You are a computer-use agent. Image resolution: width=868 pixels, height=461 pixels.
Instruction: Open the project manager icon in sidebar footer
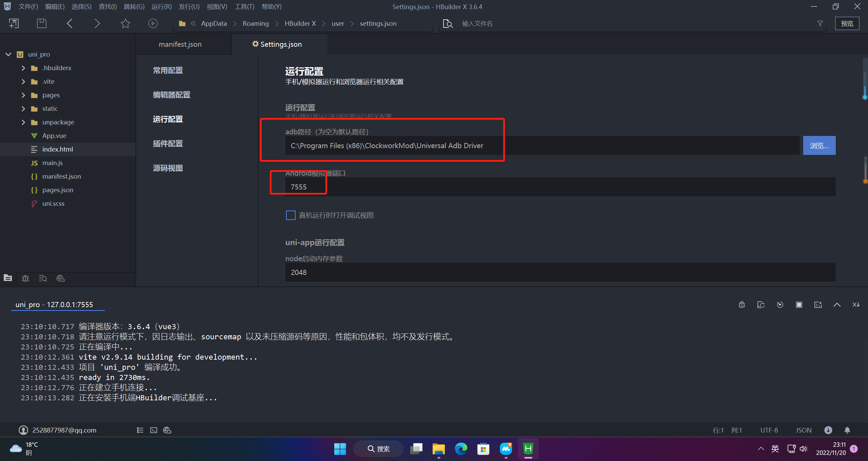pyautogui.click(x=8, y=278)
